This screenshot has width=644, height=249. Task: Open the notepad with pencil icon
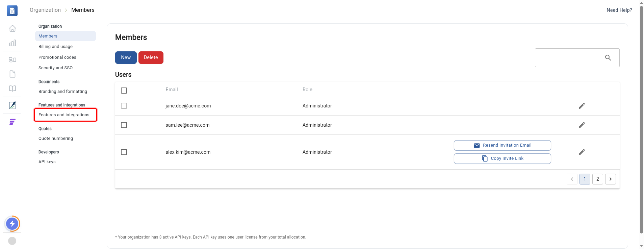coord(12,105)
